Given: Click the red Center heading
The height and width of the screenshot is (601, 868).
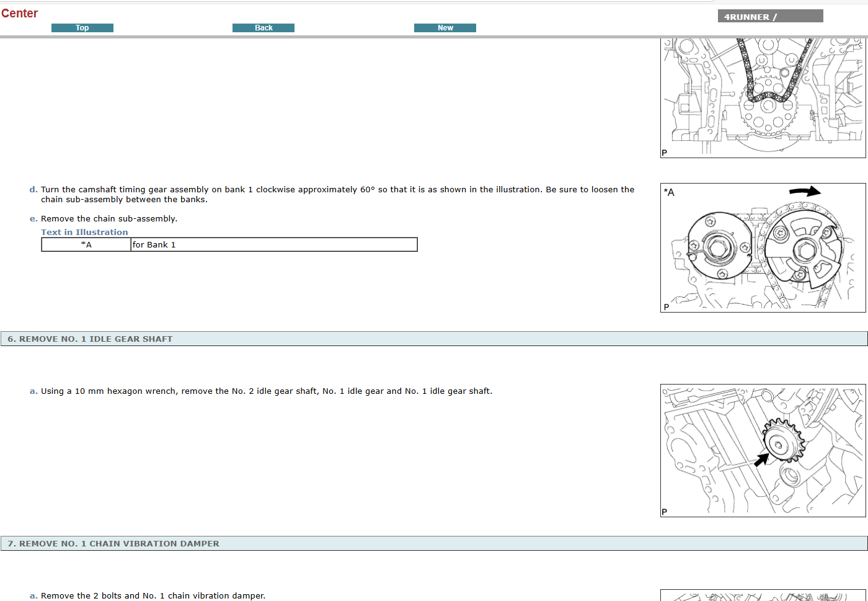Looking at the screenshot, I should 19,13.
